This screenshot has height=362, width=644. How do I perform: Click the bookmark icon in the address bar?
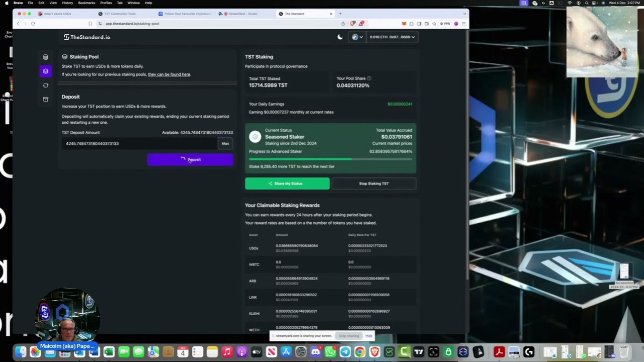tap(90, 24)
